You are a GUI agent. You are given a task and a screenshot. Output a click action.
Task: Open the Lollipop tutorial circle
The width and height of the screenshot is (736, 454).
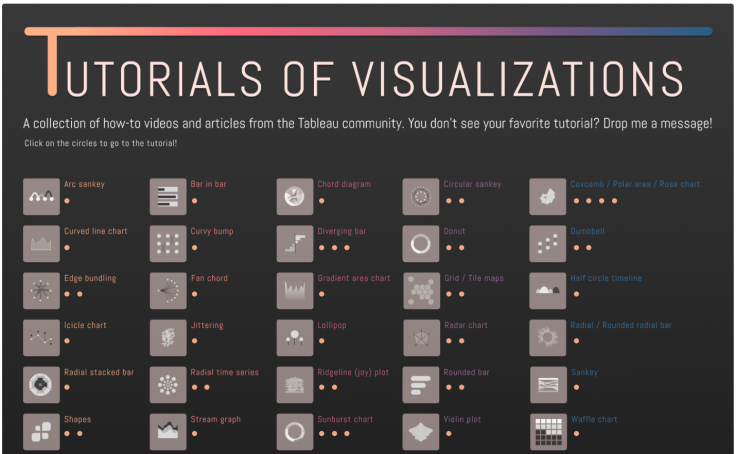click(322, 341)
